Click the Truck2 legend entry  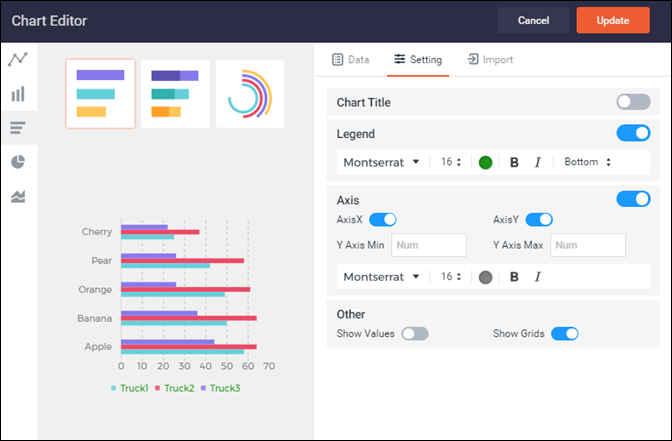175,388
